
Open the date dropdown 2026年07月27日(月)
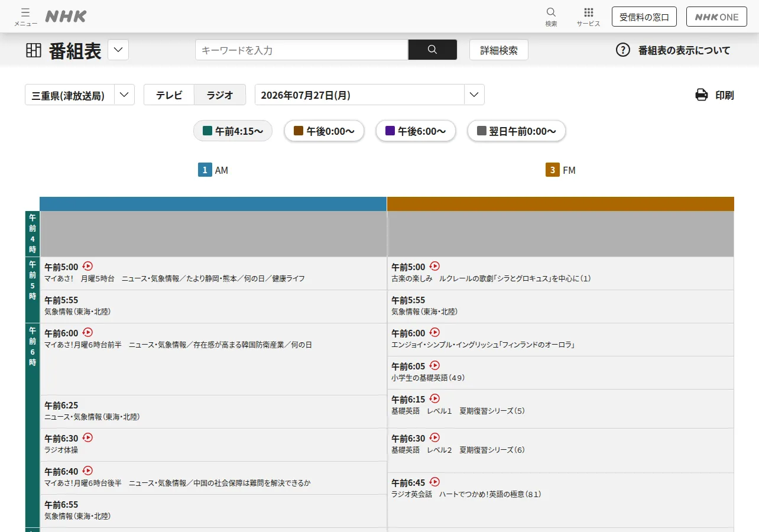pos(369,95)
